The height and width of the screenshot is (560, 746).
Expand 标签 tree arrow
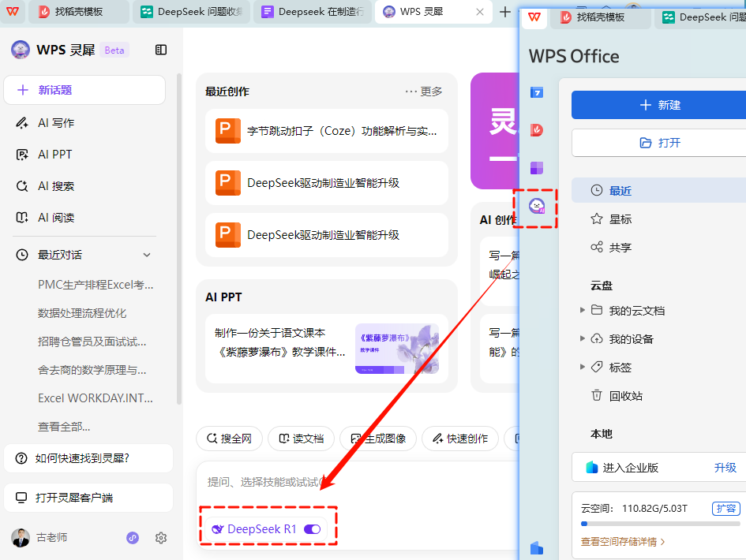(583, 367)
